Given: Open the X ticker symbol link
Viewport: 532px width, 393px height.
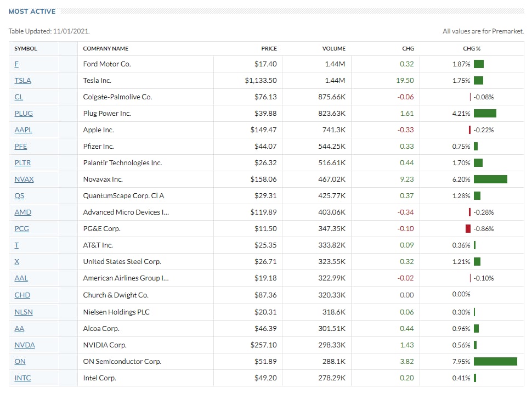Looking at the screenshot, I should [x=17, y=262].
